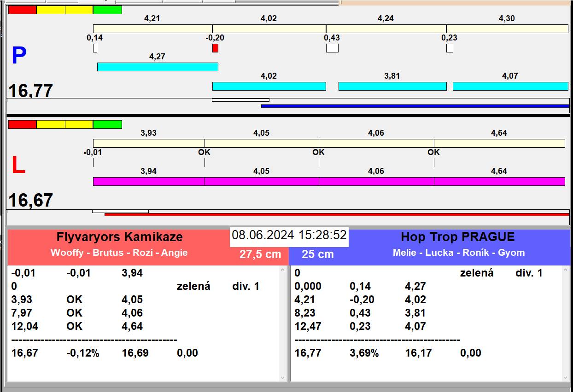
Task: Click the 27,5 cm jump height label
Action: 260,254
